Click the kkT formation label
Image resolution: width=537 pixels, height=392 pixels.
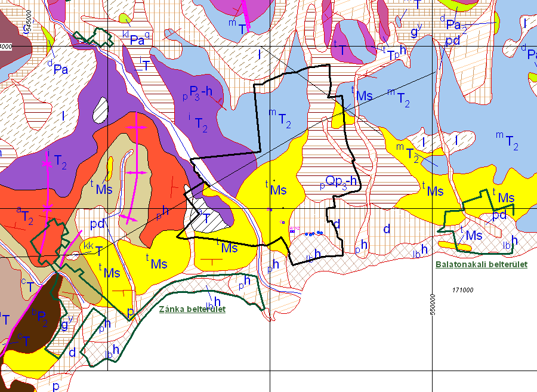coord(93,249)
